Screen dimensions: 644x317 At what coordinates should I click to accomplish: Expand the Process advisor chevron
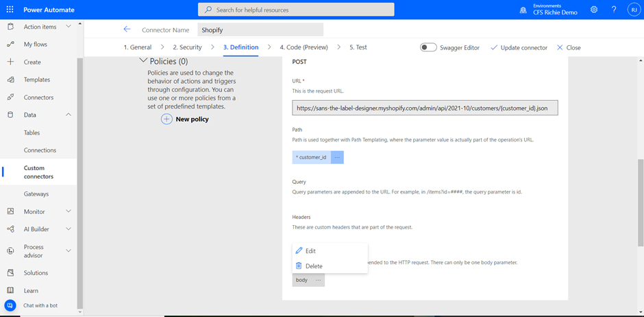(x=69, y=251)
